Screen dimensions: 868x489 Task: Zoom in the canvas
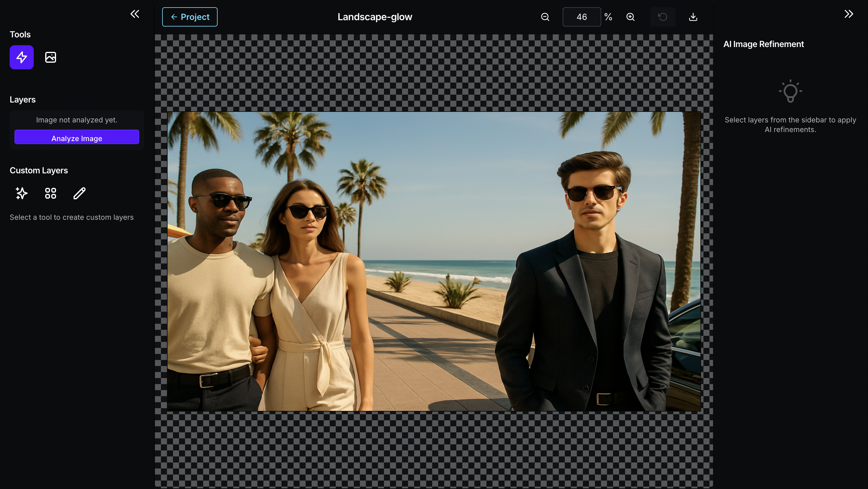630,17
